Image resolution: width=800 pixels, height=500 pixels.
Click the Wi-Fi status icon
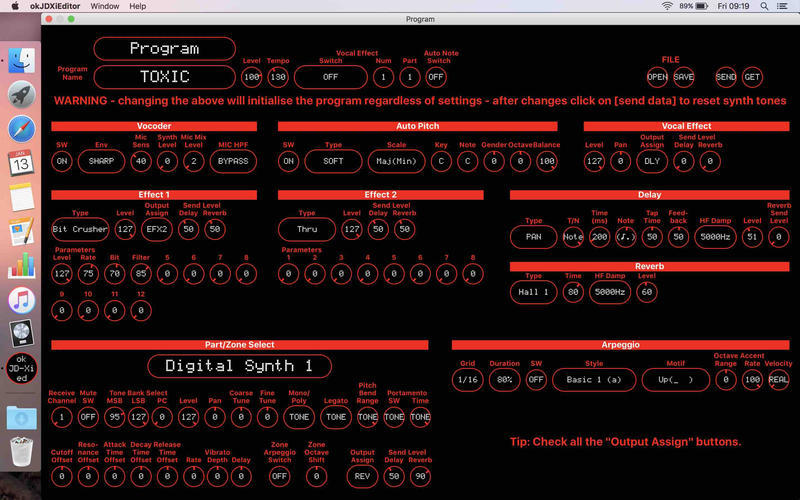[666, 6]
